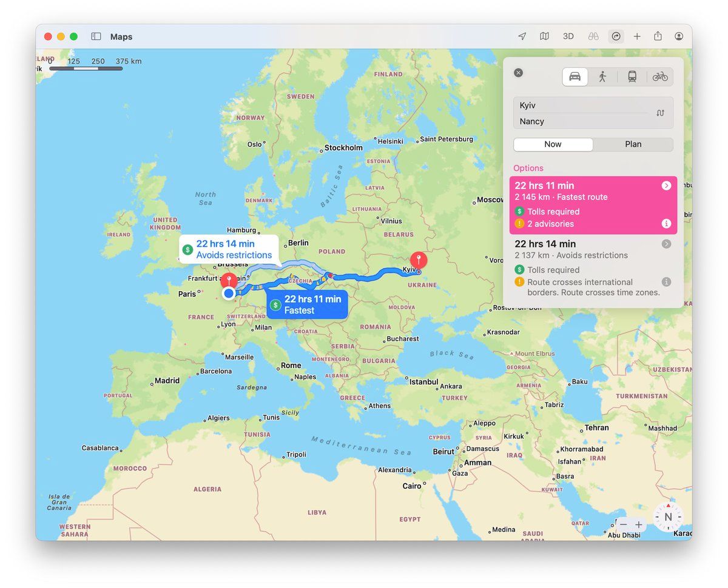Select public transit directions mode

[632, 76]
